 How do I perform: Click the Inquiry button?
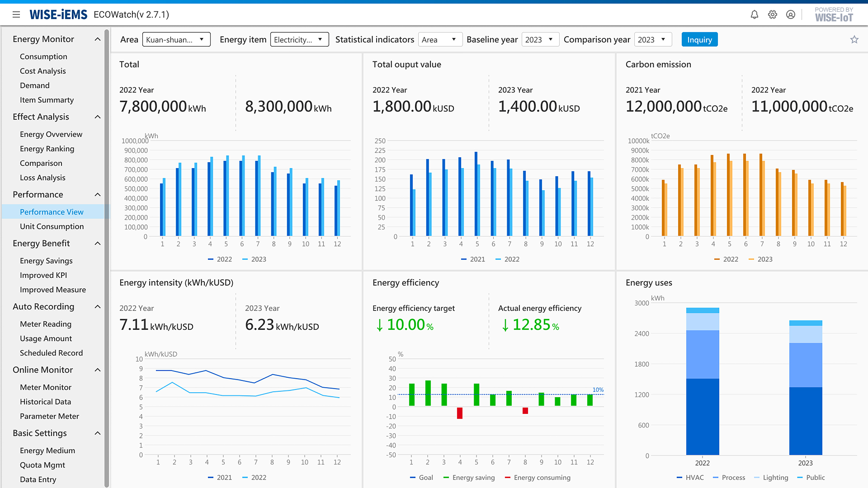click(x=699, y=40)
